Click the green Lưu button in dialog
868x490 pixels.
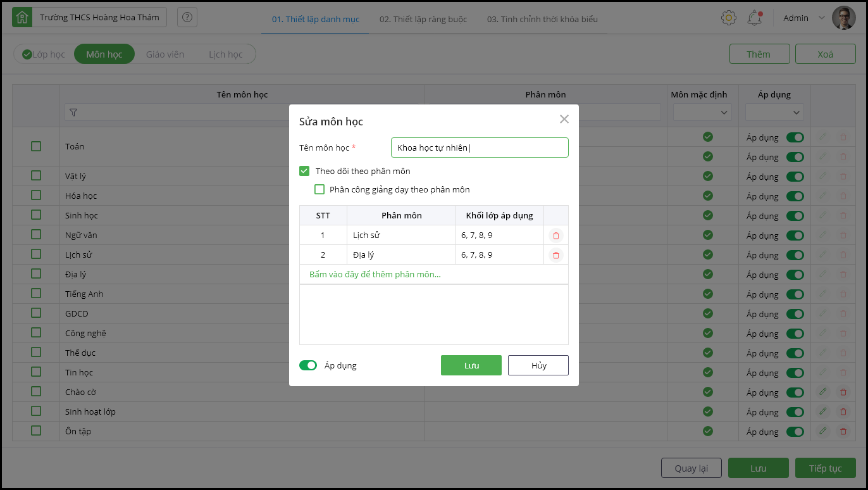point(471,365)
